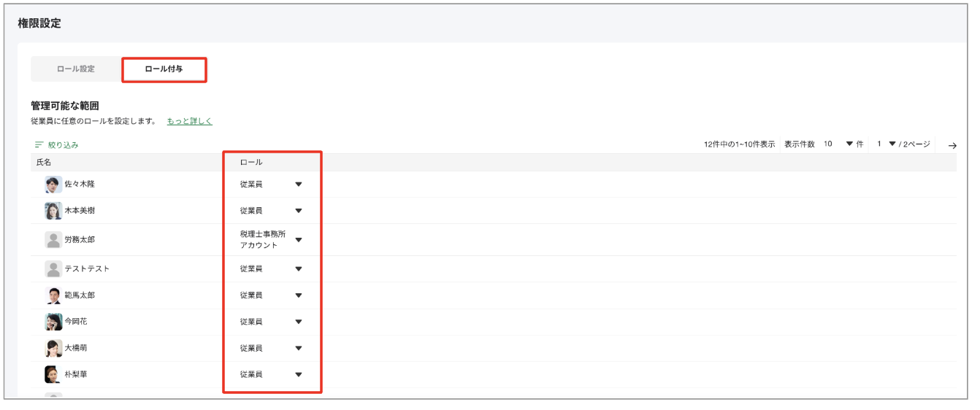The image size is (980, 410).
Task: Expand role dropdown for 朴梨華
Action: pyautogui.click(x=298, y=374)
